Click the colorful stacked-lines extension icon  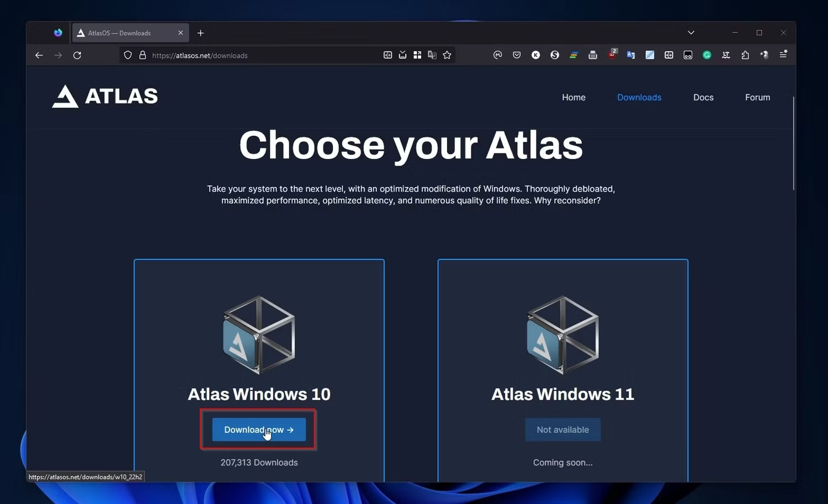(x=574, y=55)
